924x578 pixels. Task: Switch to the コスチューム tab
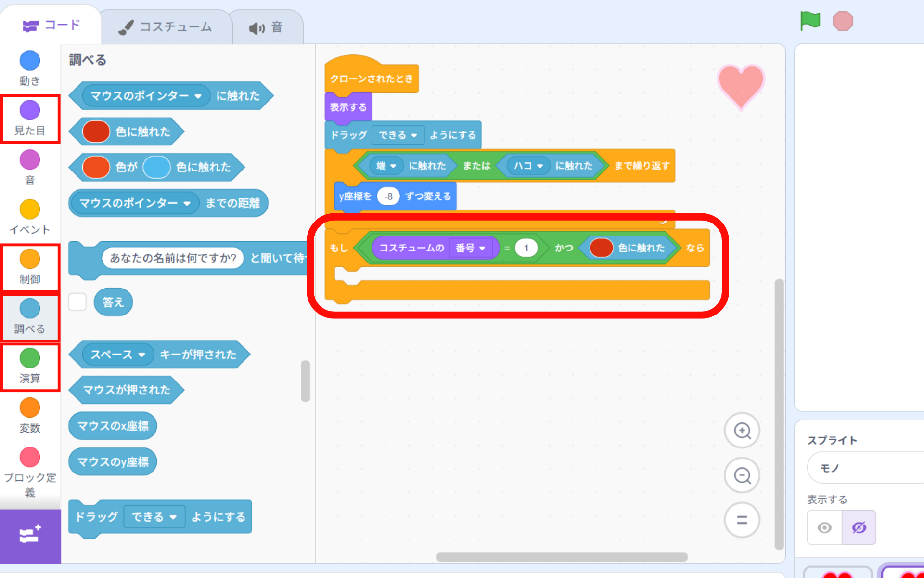click(166, 27)
